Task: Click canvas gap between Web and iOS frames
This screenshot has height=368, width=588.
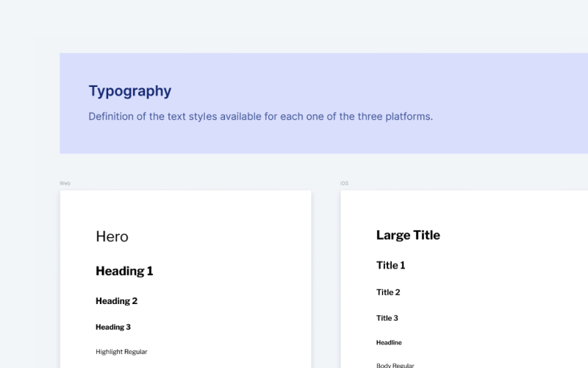Action: [x=326, y=280]
